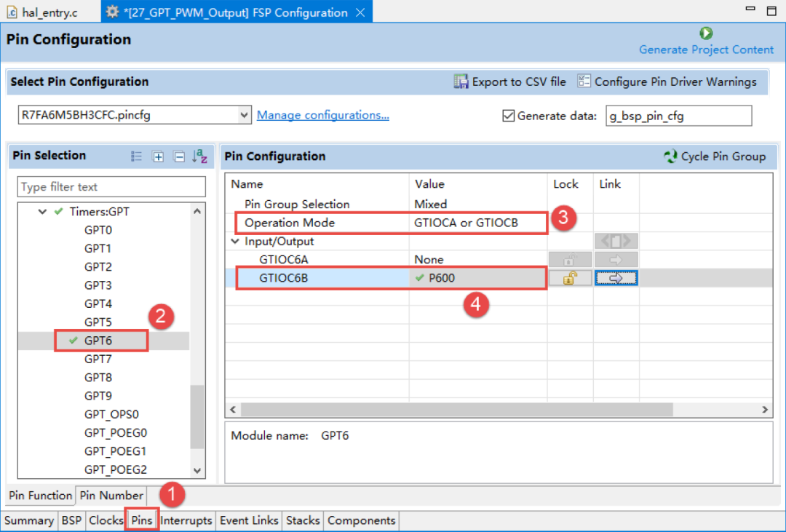Open the Interrupts tab
Screen dimensions: 786x532
(186, 520)
